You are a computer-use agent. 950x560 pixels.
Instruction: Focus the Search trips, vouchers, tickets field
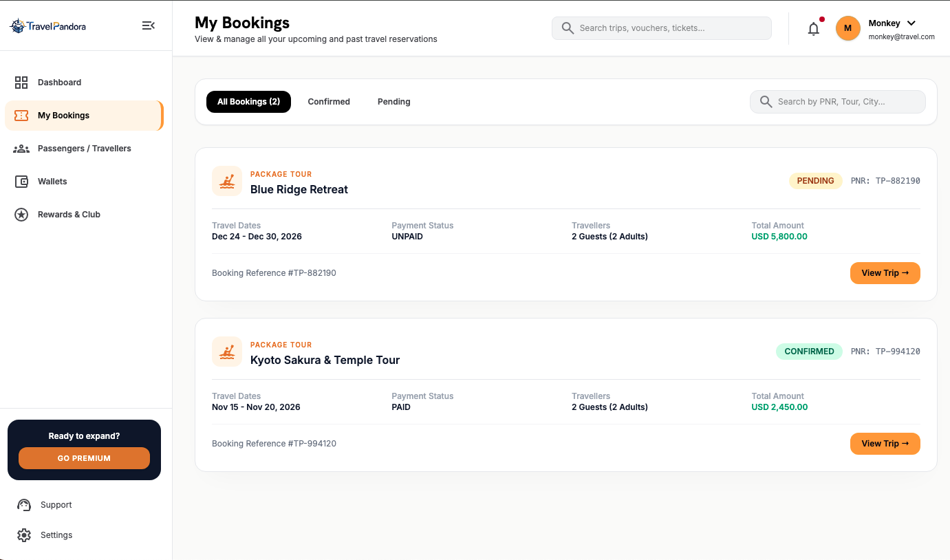click(661, 28)
